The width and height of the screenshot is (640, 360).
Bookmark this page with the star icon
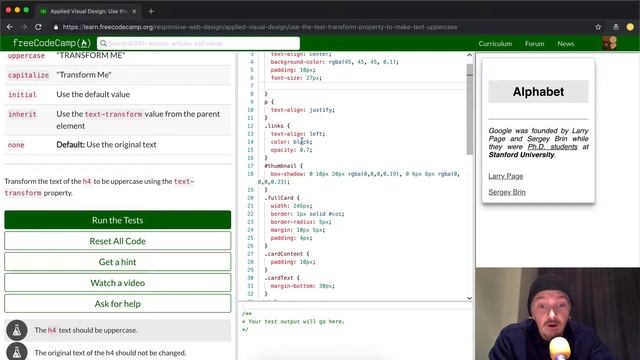[598, 27]
